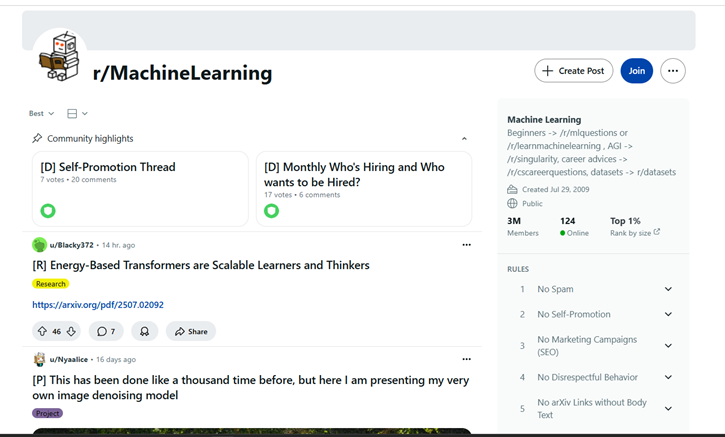Click the Create Post button

[x=573, y=71]
